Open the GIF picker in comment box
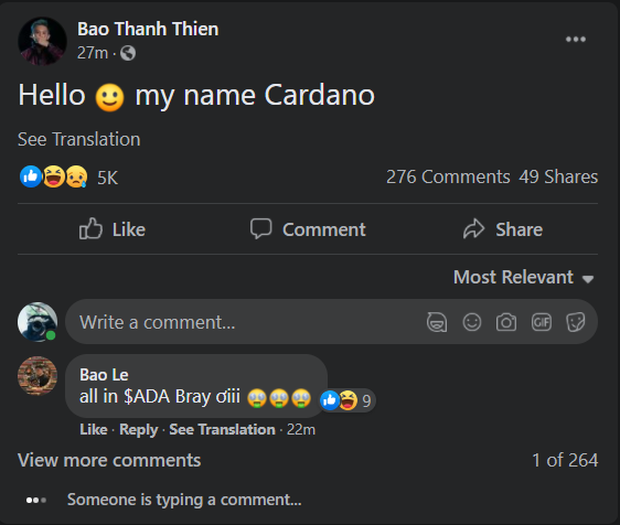 pyautogui.click(x=541, y=322)
